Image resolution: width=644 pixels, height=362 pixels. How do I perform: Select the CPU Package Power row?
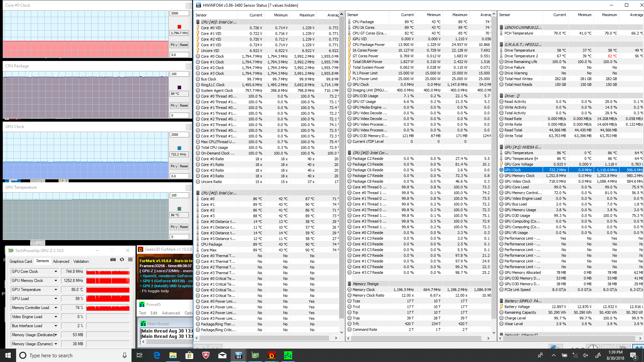click(x=419, y=45)
